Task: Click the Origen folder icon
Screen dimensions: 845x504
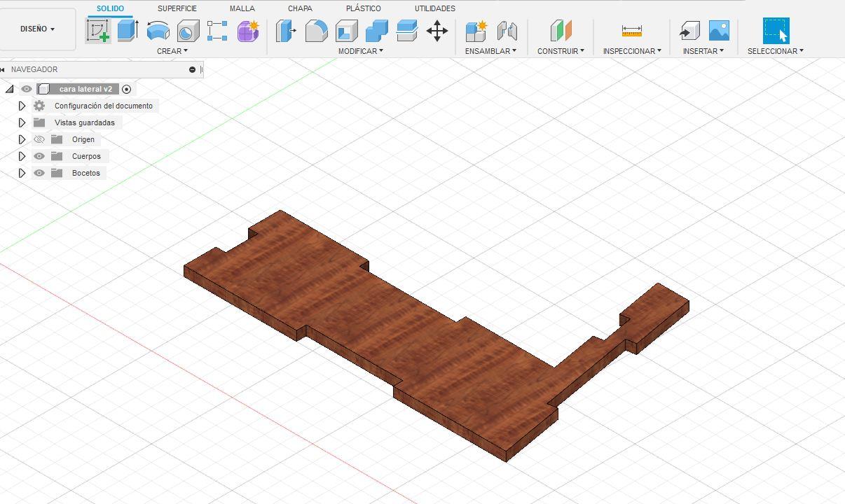Action: [57, 139]
